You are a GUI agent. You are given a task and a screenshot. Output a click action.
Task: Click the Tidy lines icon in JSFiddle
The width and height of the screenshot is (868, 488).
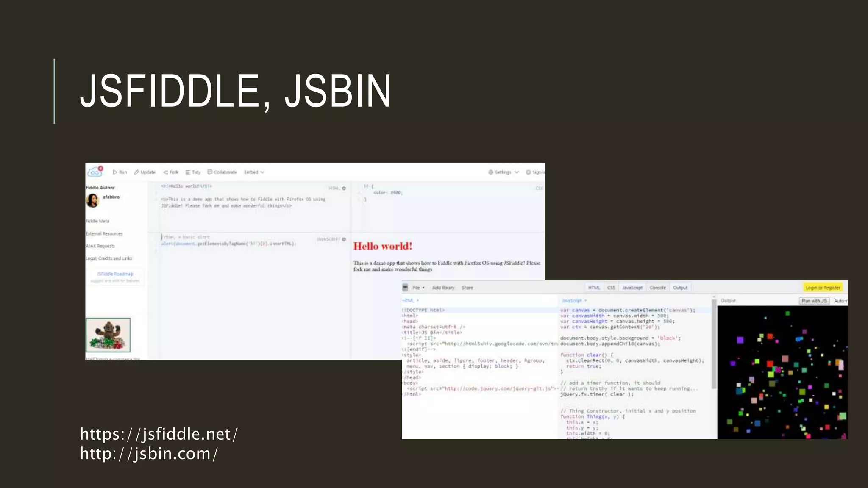point(188,172)
